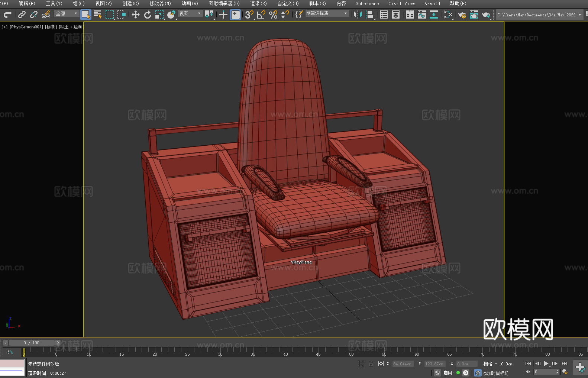The image size is (588, 378).
Task: Open the reference coordinate 视图 dropdown
Action: tap(190, 13)
